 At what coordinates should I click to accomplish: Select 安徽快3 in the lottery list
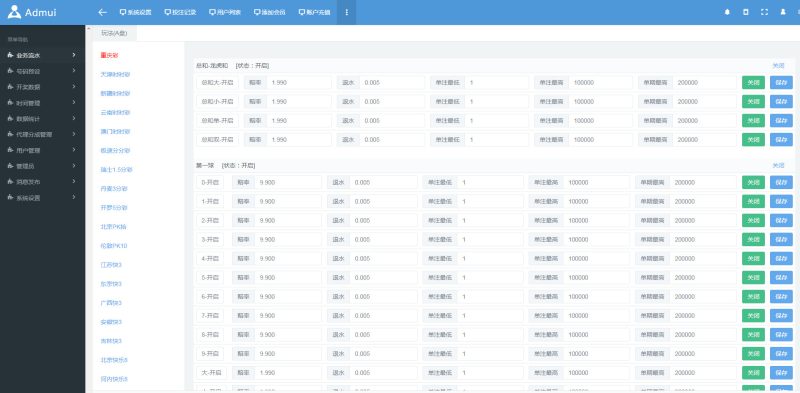111,322
